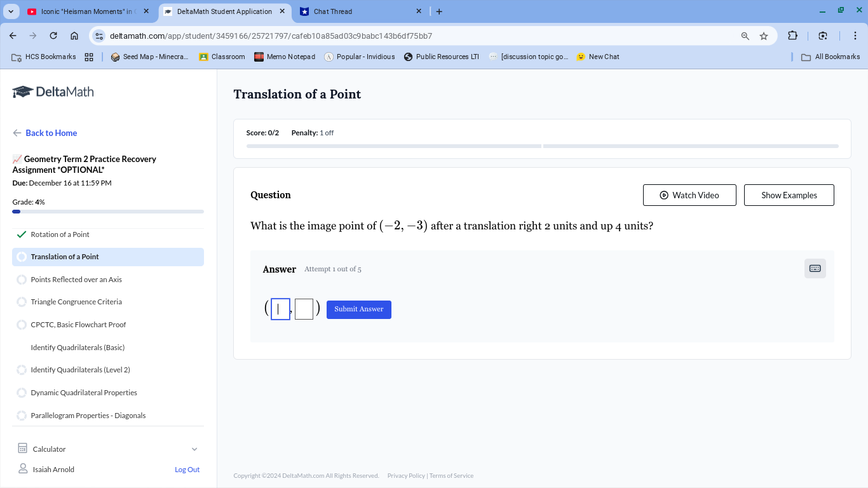Click the Grade 4% progress bar
The width and height of the screenshot is (868, 488).
[108, 212]
